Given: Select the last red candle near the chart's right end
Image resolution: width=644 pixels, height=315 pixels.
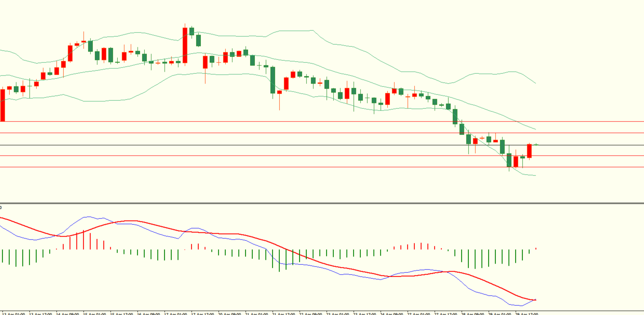Looking at the screenshot, I should (x=529, y=151).
